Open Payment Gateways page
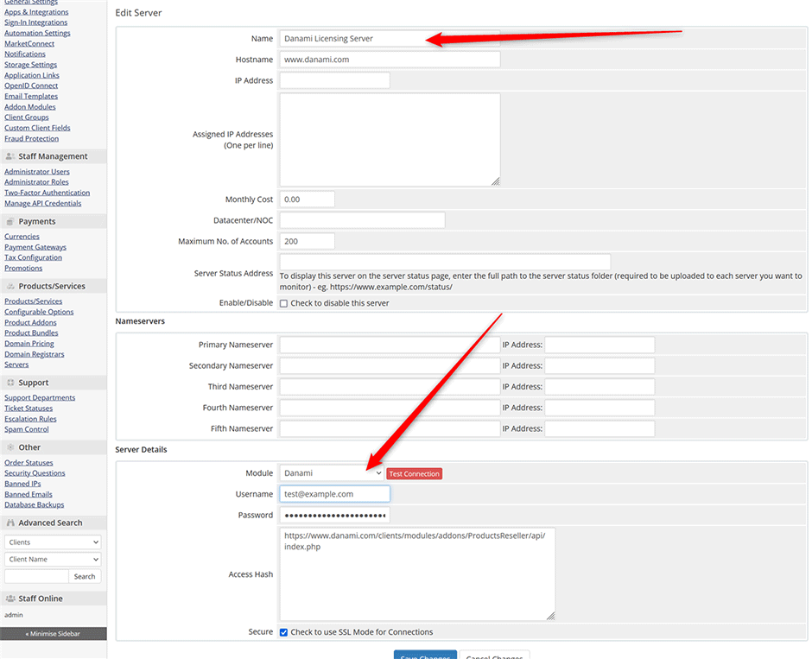 (x=35, y=247)
